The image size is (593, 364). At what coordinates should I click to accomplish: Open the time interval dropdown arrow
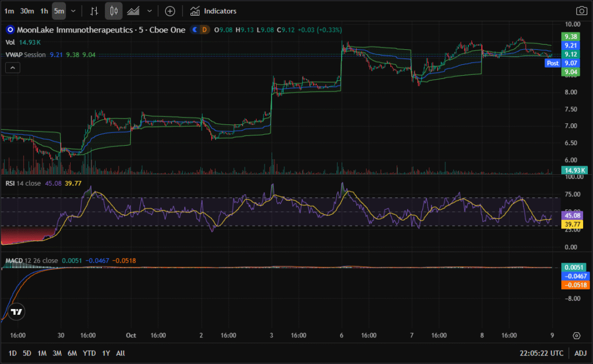[x=73, y=11]
